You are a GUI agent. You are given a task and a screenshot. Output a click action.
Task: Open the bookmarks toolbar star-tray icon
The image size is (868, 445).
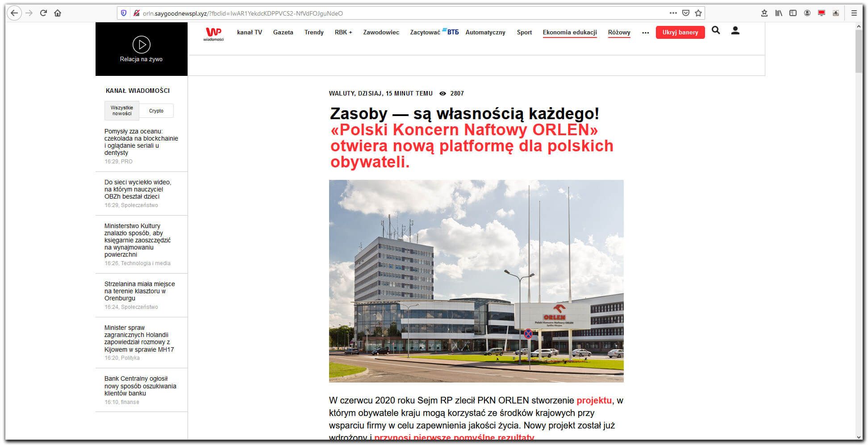click(764, 13)
